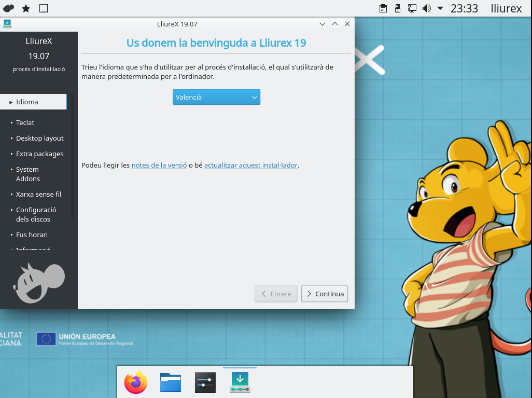Open the network connections tray icon
The image size is (532, 398).
412,8
